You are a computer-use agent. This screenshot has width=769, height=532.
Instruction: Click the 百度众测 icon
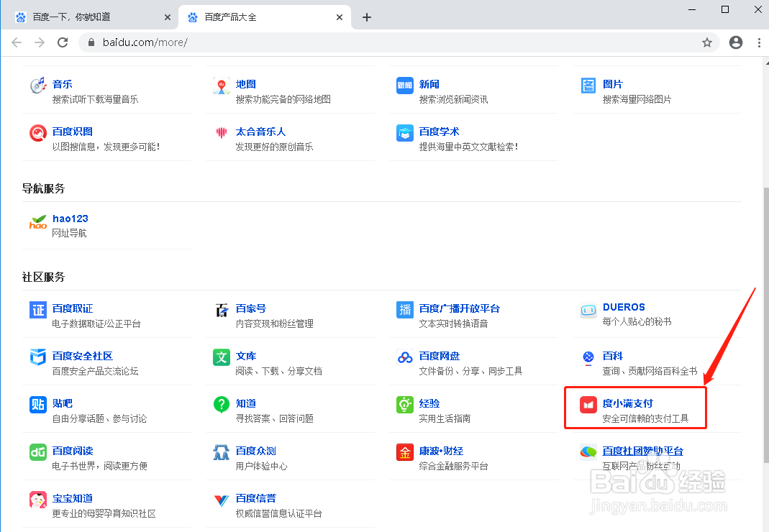coord(221,452)
